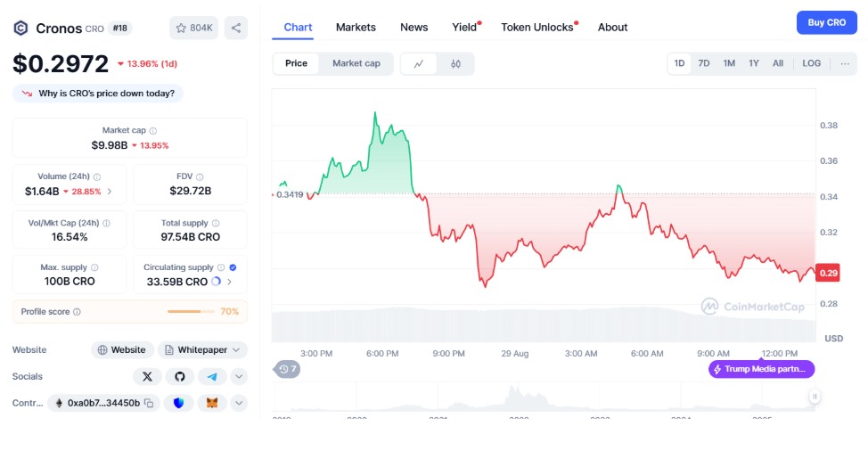Click the verified badge by Circulating supply
The width and height of the screenshot is (868, 451).
pyautogui.click(x=233, y=267)
